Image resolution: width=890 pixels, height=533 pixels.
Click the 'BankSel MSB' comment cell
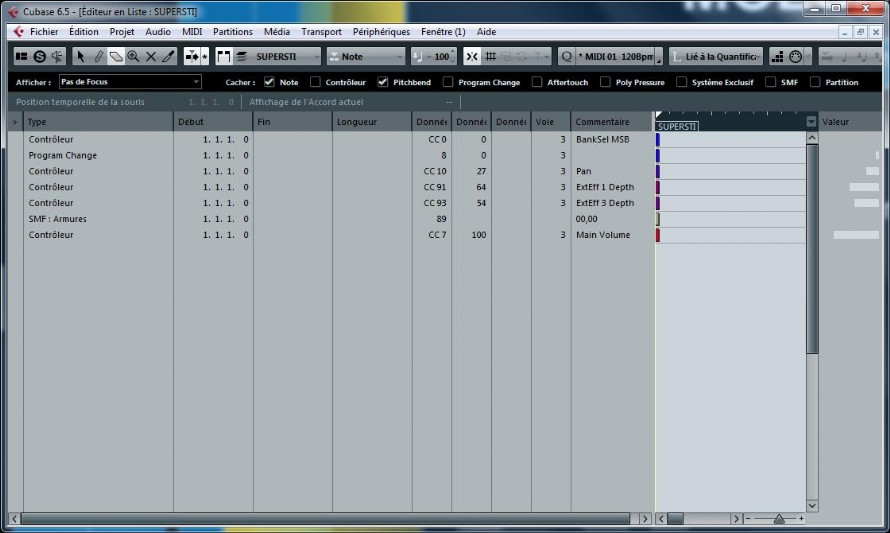pyautogui.click(x=612, y=139)
